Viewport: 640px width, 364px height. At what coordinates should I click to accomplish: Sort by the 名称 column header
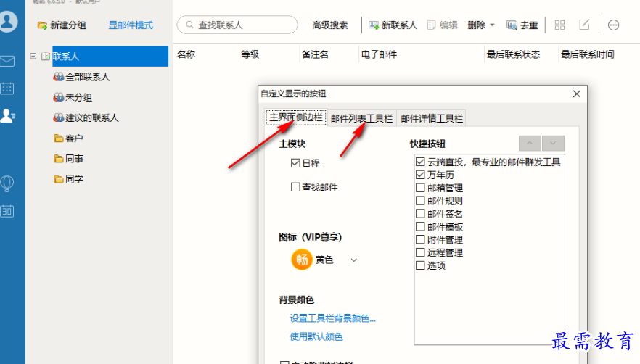click(x=186, y=54)
